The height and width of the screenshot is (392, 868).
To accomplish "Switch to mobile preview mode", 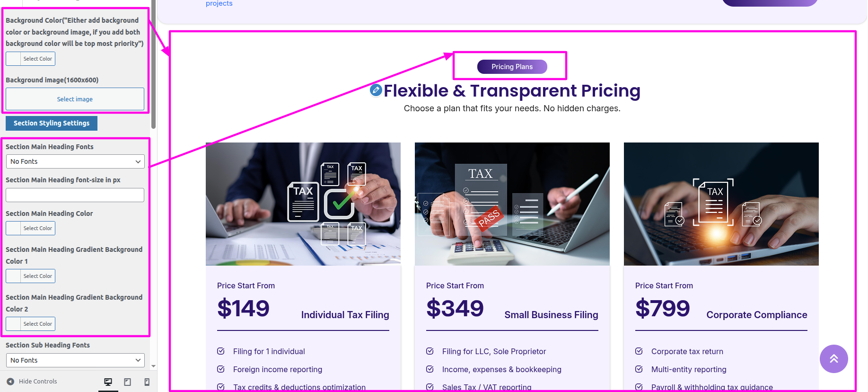I will [x=147, y=382].
